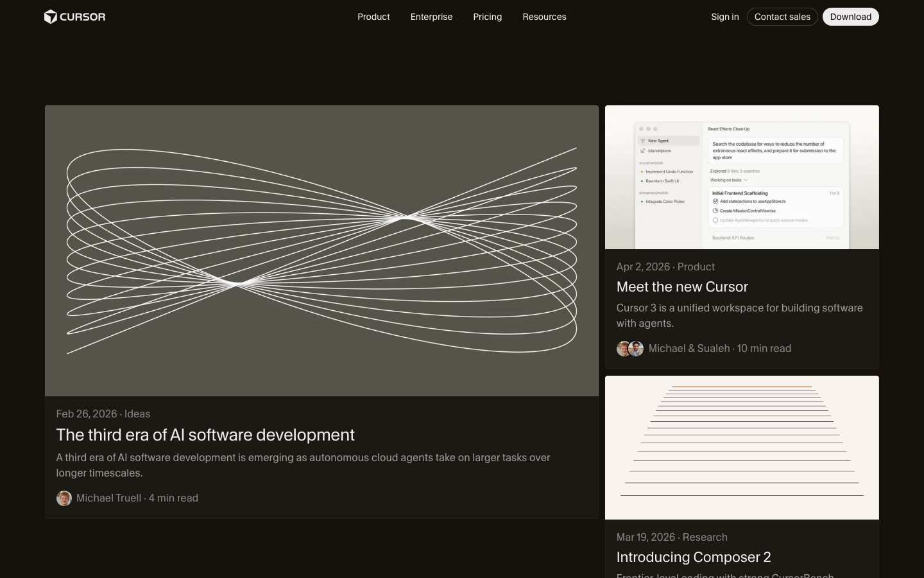The height and width of the screenshot is (578, 924).
Task: Click the Cursor logo in the header
Action: [74, 17]
